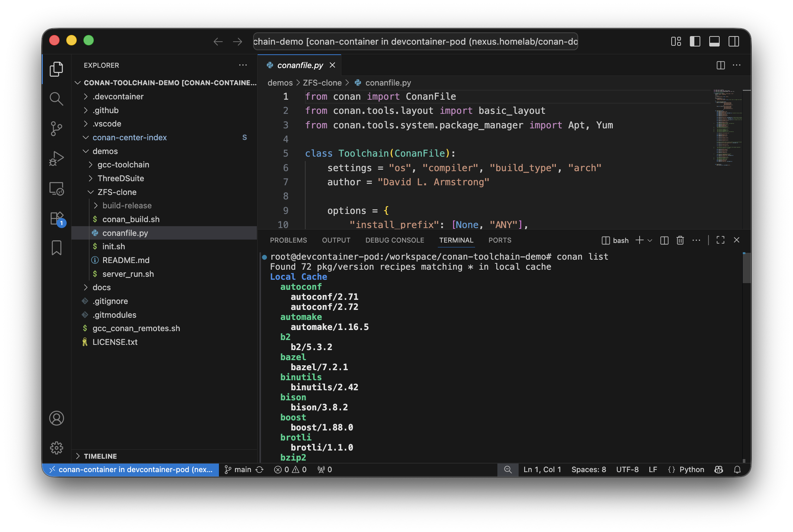The width and height of the screenshot is (793, 532).
Task: Split the editor to the right
Action: click(720, 65)
